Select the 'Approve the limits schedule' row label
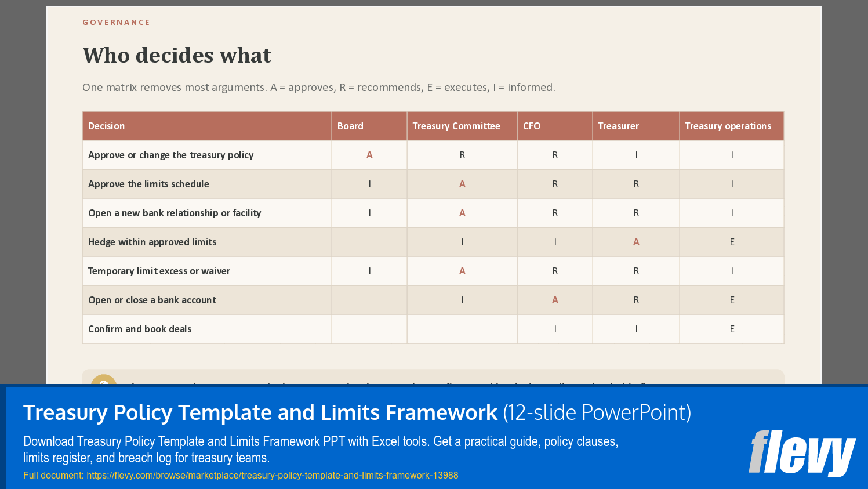 [148, 184]
